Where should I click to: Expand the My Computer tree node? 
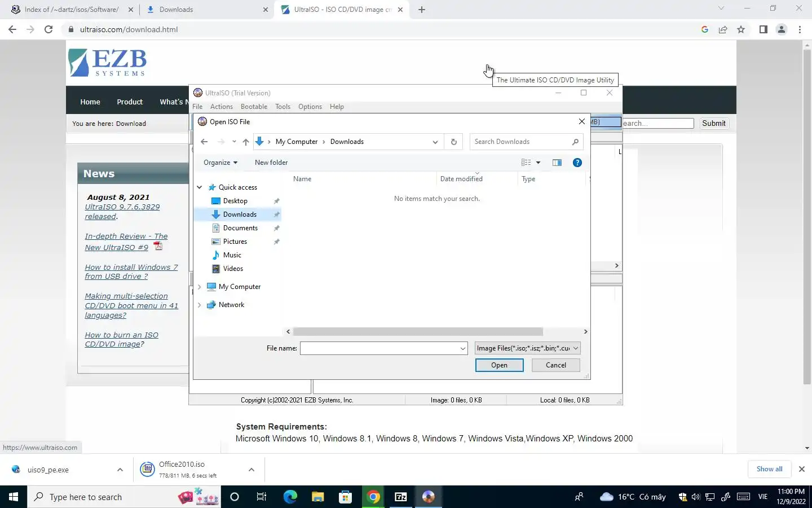click(199, 287)
